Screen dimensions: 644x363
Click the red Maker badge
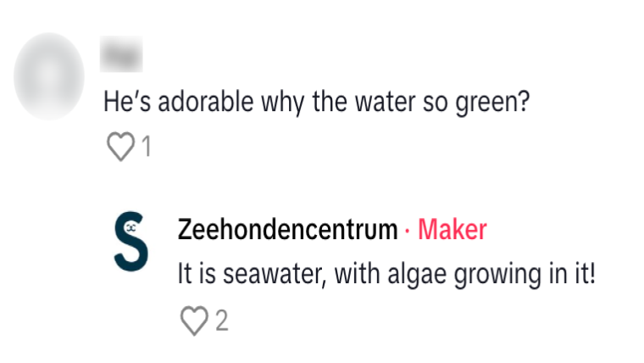pyautogui.click(x=452, y=229)
